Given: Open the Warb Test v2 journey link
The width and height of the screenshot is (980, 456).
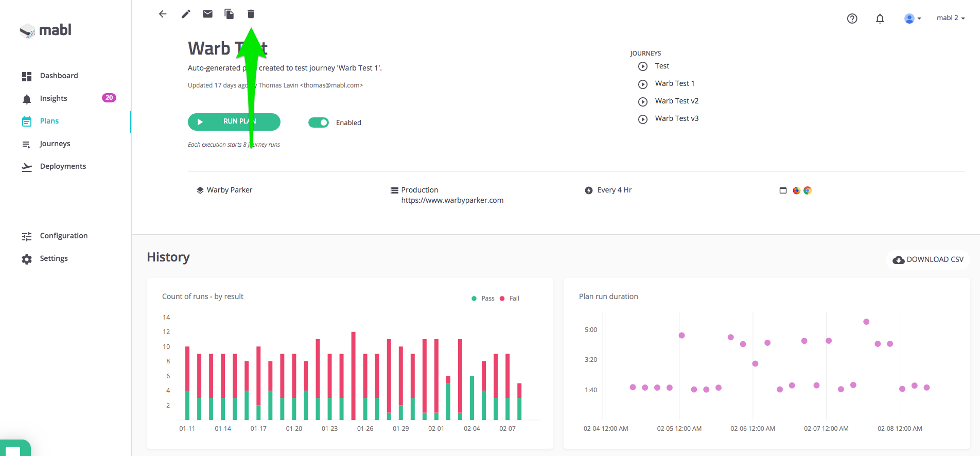Looking at the screenshot, I should pyautogui.click(x=677, y=101).
